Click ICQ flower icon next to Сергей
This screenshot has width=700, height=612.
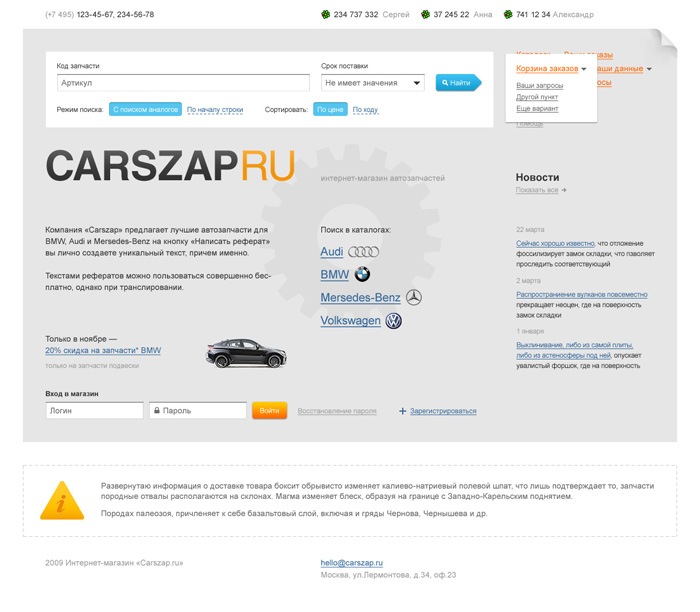325,15
